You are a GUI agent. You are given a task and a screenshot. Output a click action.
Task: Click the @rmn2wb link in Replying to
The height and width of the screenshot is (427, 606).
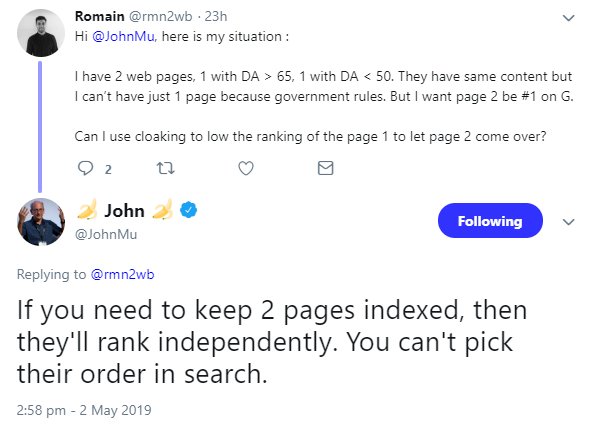[x=123, y=273]
